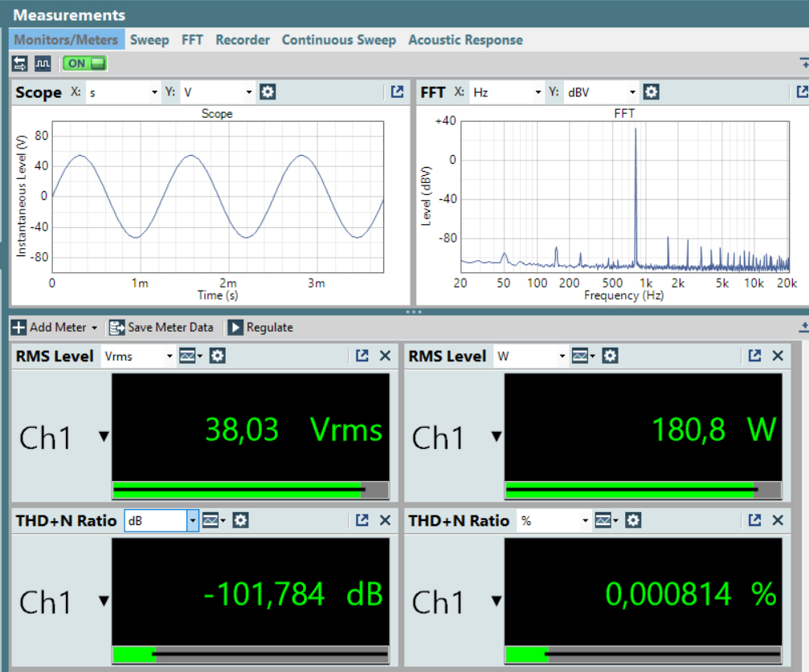Click the 38,03 Vrms level bar

click(251, 490)
